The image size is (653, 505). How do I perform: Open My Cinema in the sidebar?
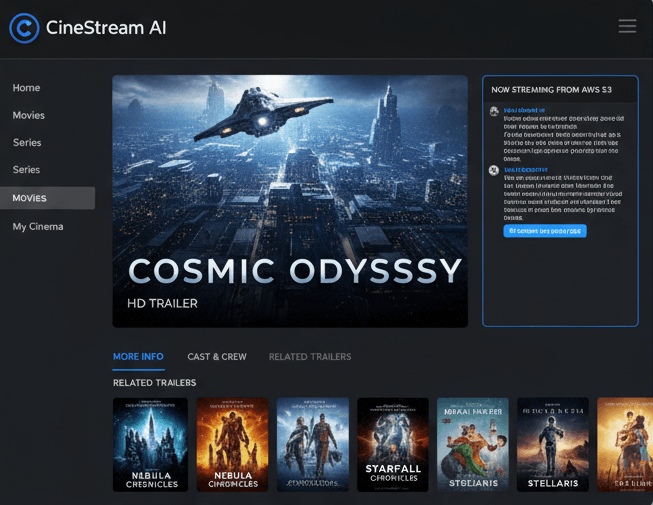(x=38, y=226)
